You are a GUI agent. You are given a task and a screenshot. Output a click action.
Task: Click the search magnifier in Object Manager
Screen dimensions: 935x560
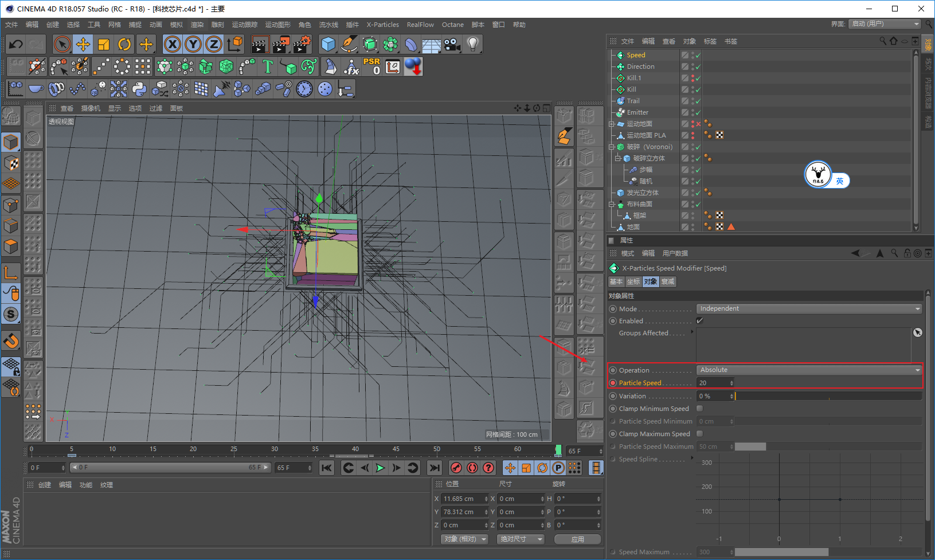click(x=883, y=41)
